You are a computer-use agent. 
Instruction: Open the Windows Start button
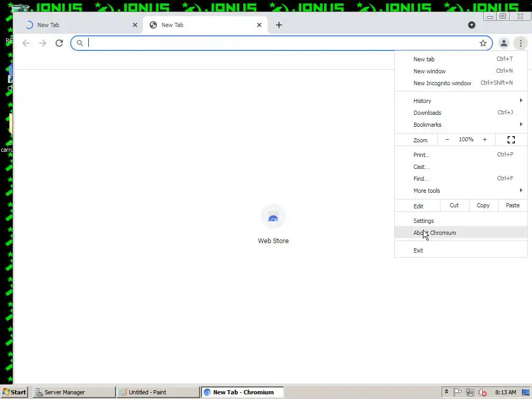tap(14, 392)
